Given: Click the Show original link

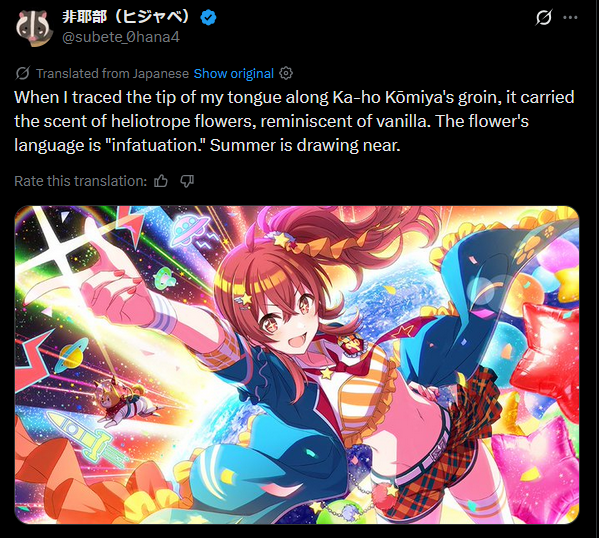Looking at the screenshot, I should [x=233, y=73].
